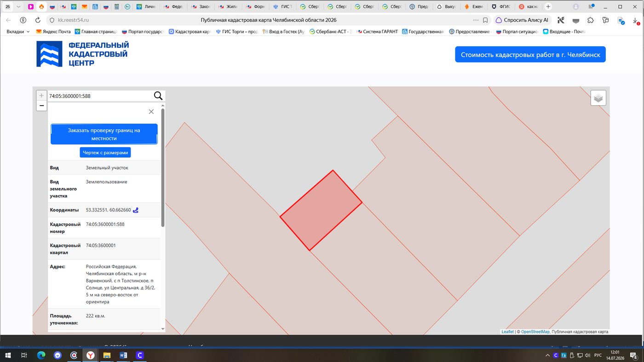Go back with browser back arrow
644x362 pixels.
8,20
